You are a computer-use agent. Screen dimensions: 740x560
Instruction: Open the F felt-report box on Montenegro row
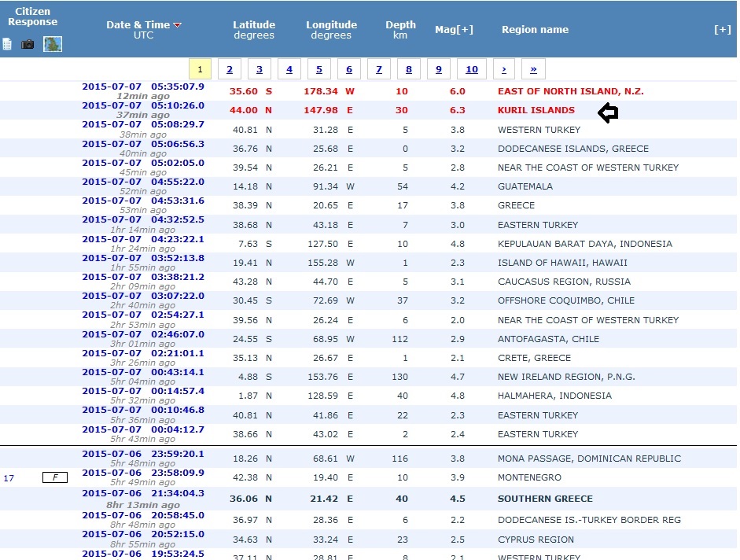(55, 477)
